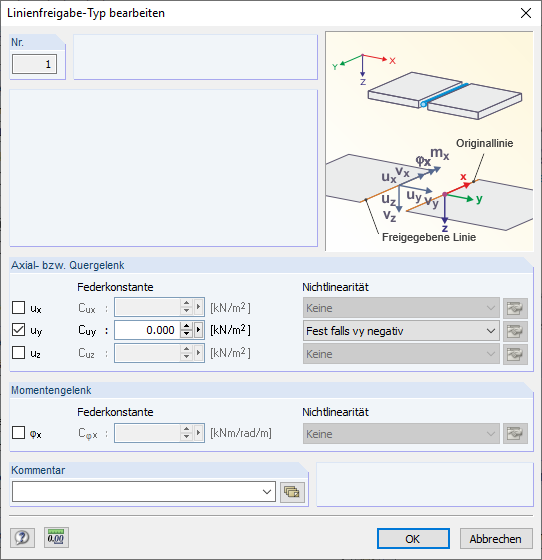Enable the φx moment release checkbox

[18, 432]
